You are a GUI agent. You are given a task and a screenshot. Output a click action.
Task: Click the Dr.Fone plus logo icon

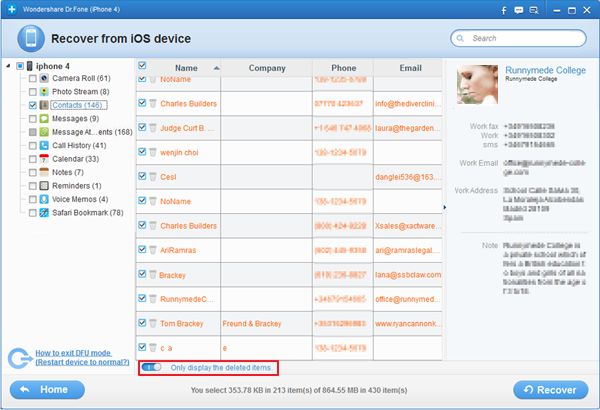click(12, 9)
